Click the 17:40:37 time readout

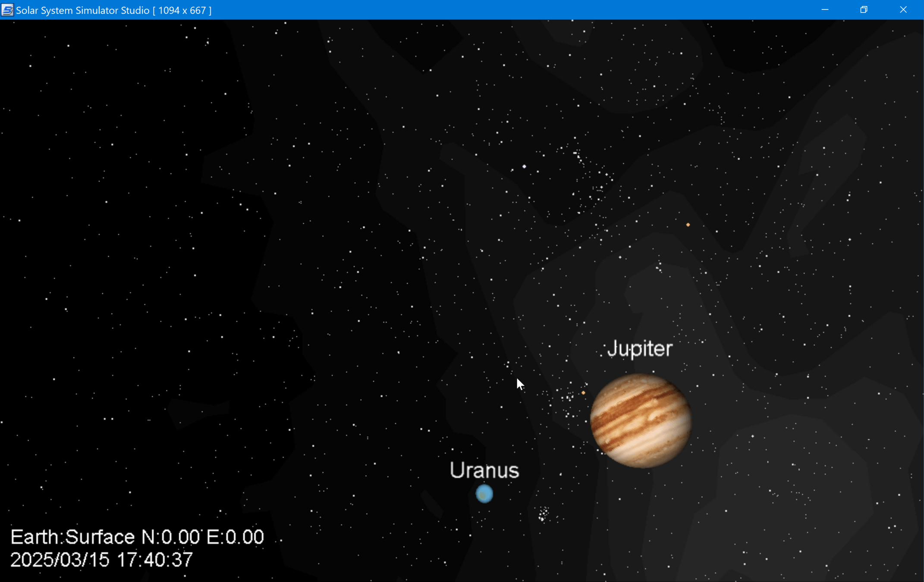pos(155,560)
